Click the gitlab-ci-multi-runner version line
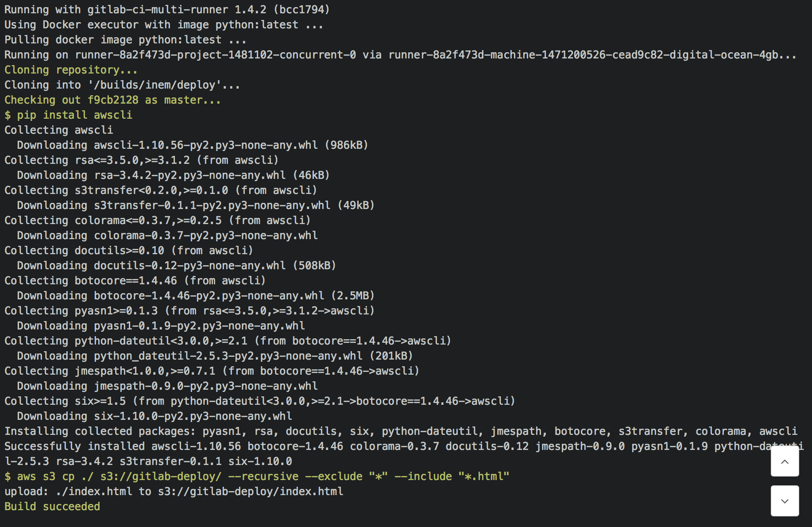 pos(167,10)
